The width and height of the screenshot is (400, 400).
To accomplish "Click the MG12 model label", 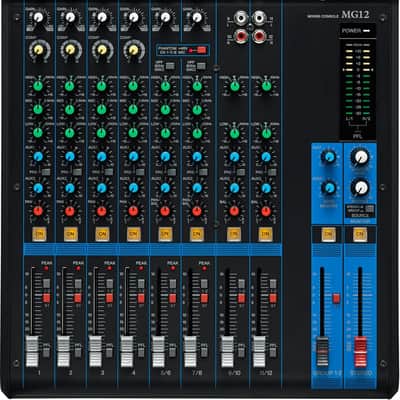I will [355, 14].
